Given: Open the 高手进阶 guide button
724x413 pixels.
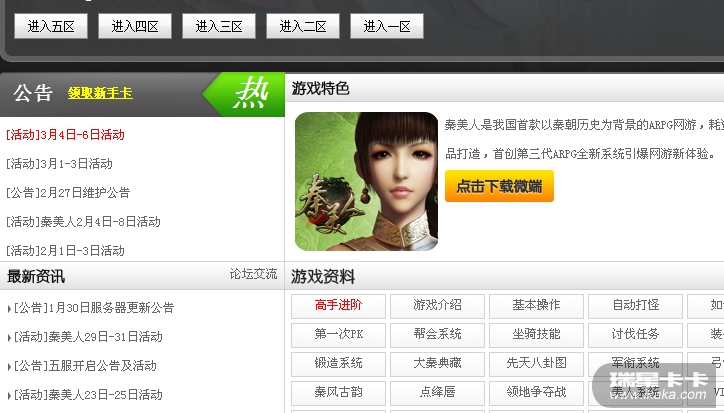Looking at the screenshot, I should [338, 305].
